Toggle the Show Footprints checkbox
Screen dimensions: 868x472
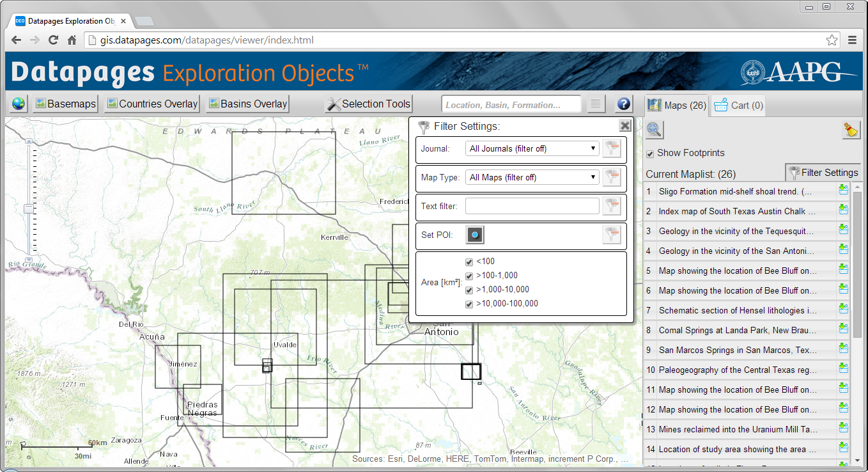(x=650, y=153)
